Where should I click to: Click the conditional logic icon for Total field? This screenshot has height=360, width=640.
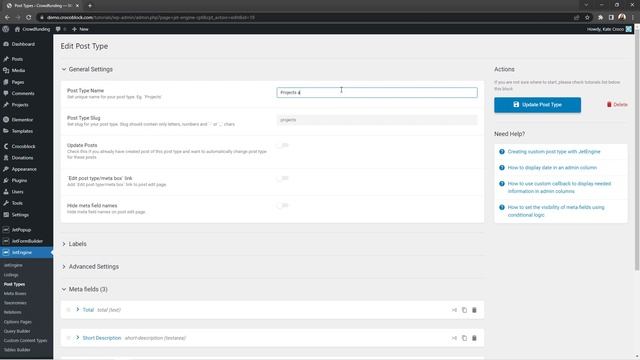pyautogui.click(x=454, y=310)
